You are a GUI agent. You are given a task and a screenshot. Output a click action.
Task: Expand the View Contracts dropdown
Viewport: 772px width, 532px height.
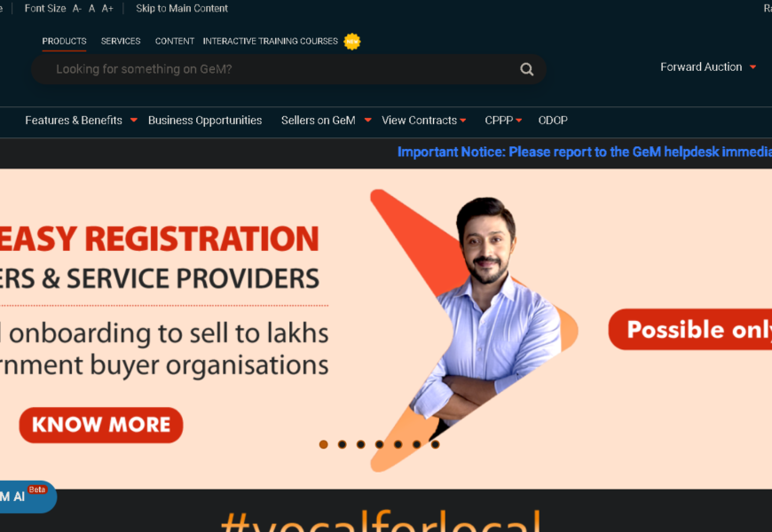[x=423, y=121]
